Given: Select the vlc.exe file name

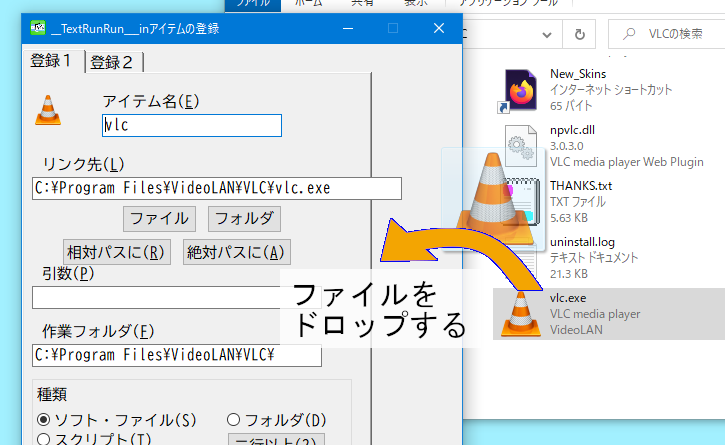Looking at the screenshot, I should [x=568, y=298].
